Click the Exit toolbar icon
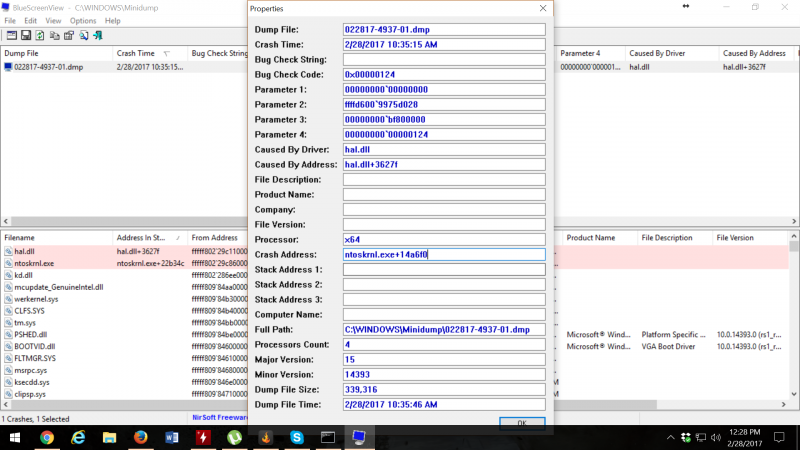 coord(97,35)
